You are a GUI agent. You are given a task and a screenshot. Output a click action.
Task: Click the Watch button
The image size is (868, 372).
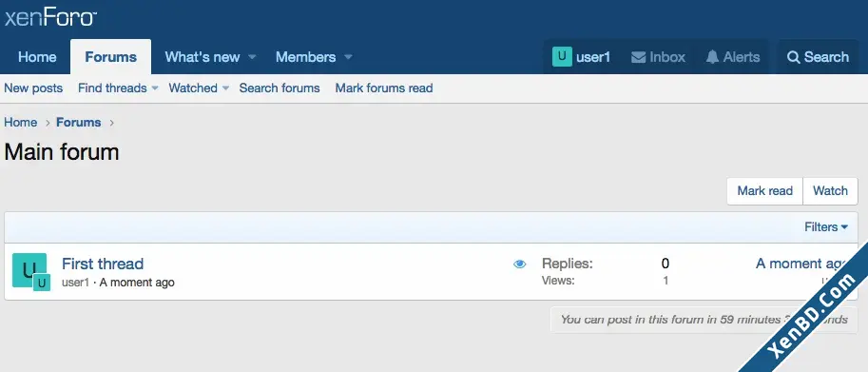click(830, 191)
